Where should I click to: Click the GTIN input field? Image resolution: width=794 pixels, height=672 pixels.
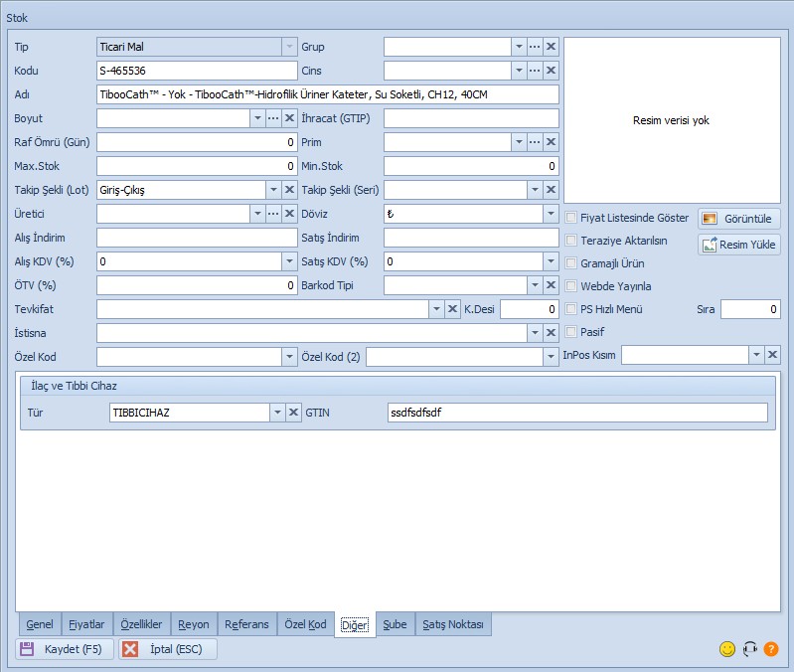[576, 413]
